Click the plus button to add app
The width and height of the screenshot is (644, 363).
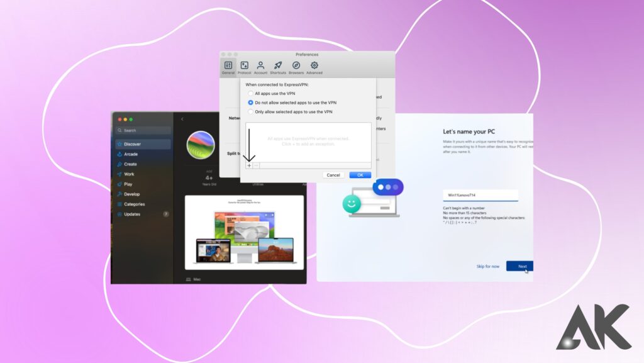click(x=249, y=165)
